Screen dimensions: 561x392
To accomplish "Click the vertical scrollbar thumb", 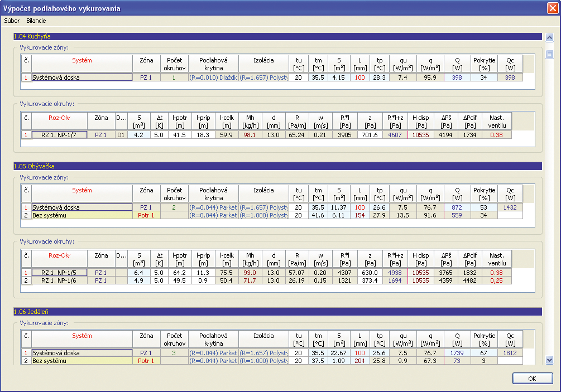I will [x=549, y=54].
